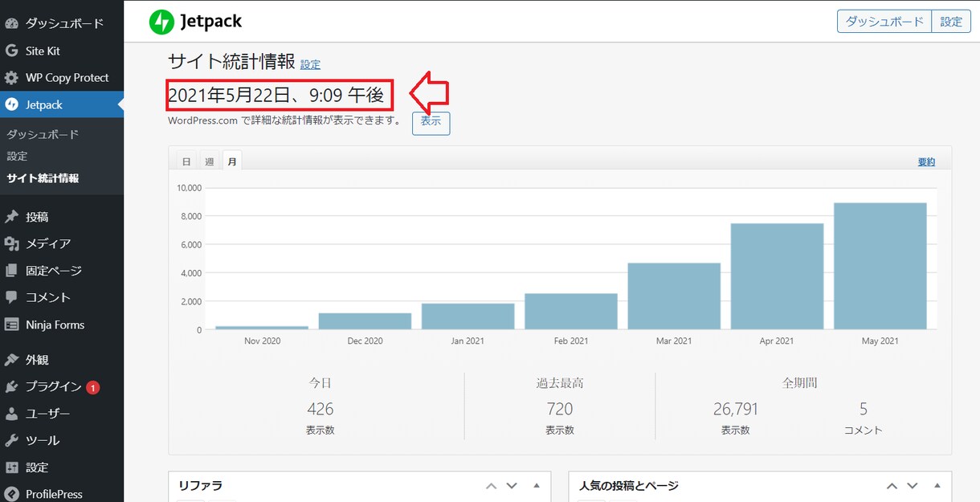
Task: Click today's view count 426
Action: pyautogui.click(x=320, y=409)
